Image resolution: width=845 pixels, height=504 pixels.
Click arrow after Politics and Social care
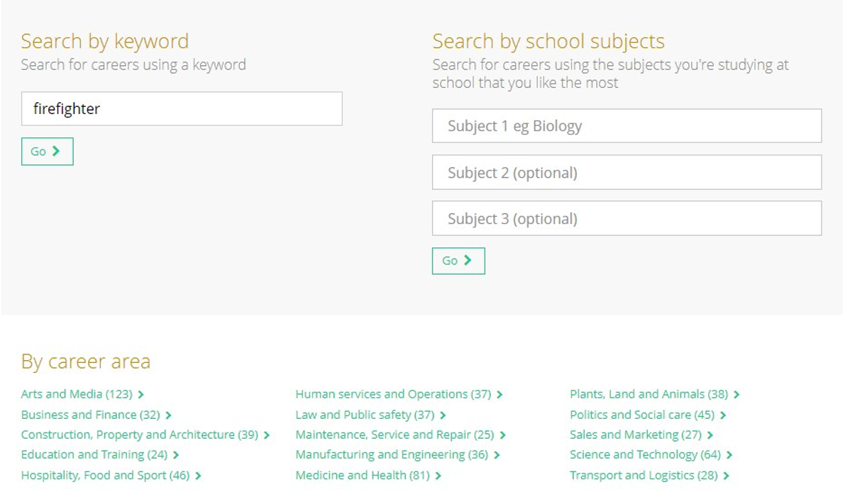723,415
